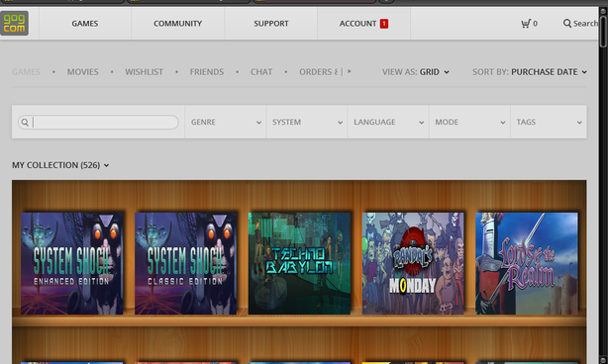Open the shopping cart icon

click(x=526, y=24)
